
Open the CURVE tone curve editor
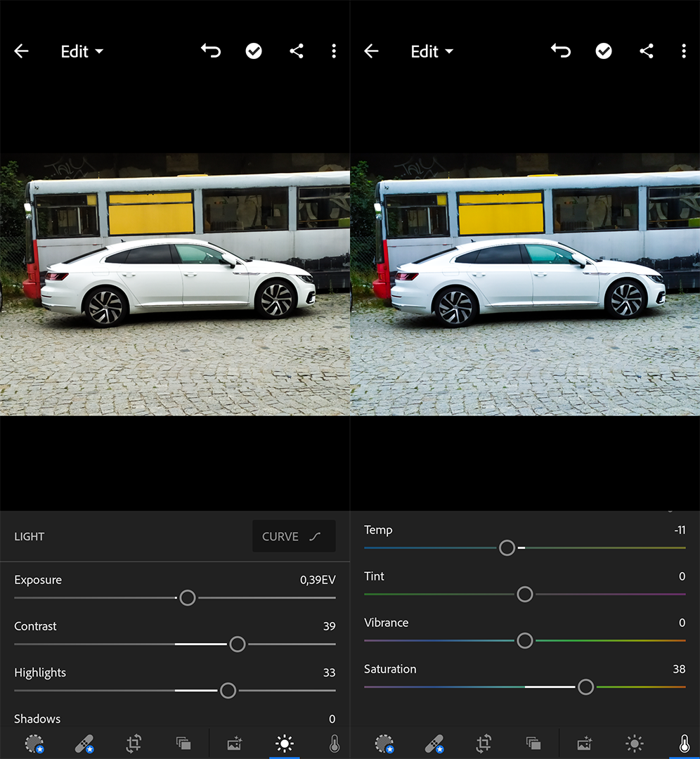click(293, 536)
